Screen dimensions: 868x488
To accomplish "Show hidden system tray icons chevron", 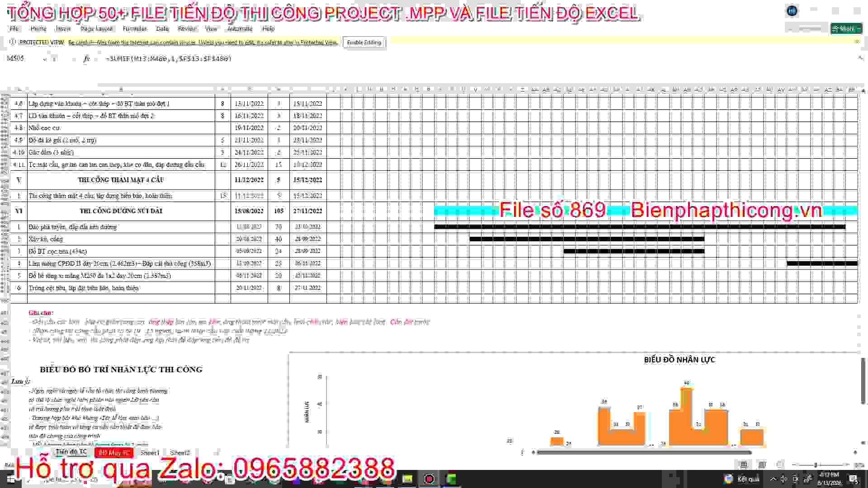I will (x=773, y=479).
